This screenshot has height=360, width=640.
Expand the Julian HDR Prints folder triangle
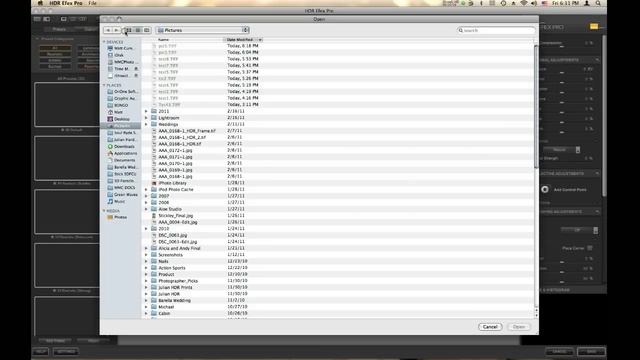[x=146, y=287]
